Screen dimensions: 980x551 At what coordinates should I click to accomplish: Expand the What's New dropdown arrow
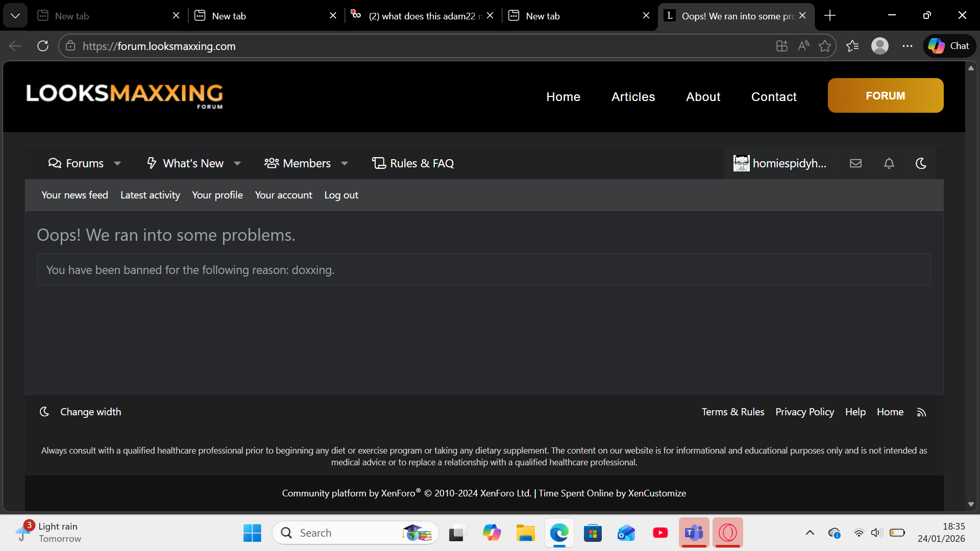click(x=237, y=164)
